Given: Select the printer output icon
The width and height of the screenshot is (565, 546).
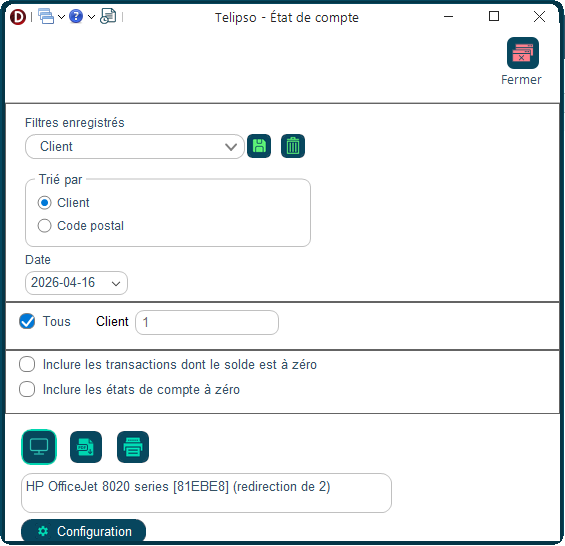Looking at the screenshot, I should 133,447.
